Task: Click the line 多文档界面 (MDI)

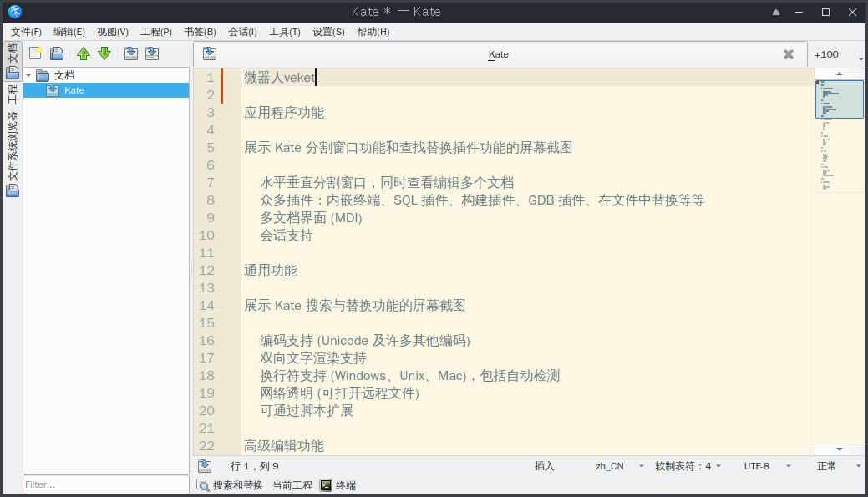Action: click(311, 218)
